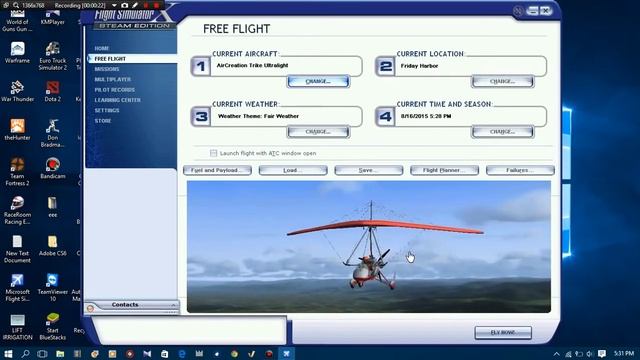Select the Dota 2 desktop icon
Screen dimensions: 640x360
tap(53, 91)
